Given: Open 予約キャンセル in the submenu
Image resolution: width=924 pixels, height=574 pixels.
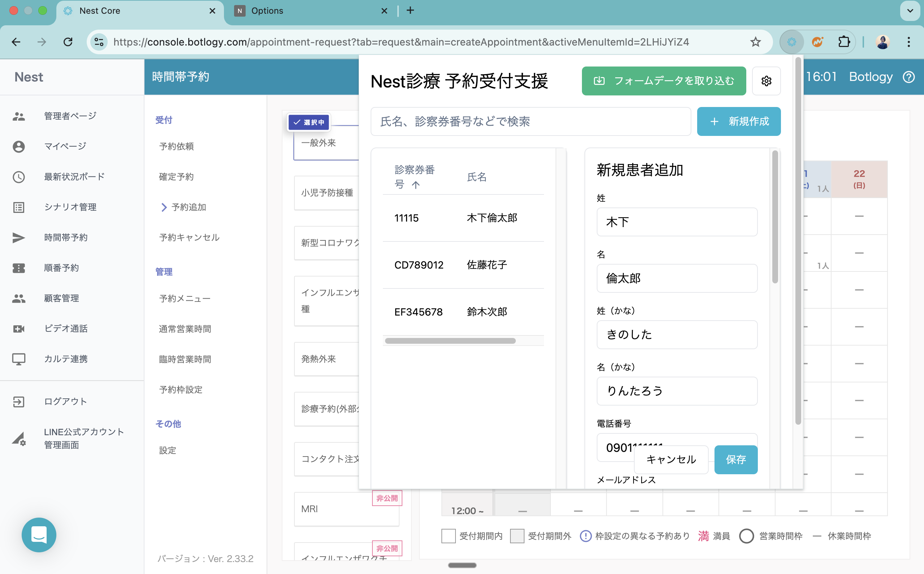Looking at the screenshot, I should pos(189,237).
